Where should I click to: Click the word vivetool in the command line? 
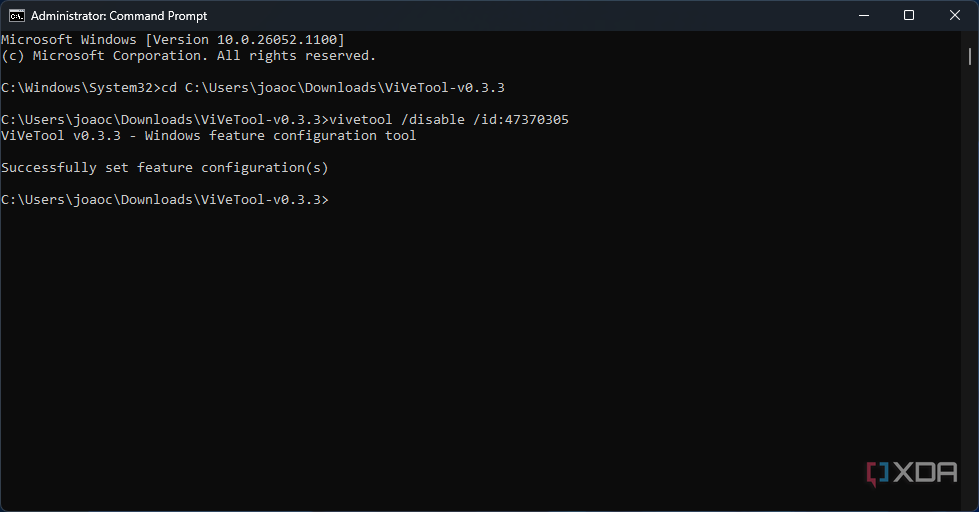point(360,119)
